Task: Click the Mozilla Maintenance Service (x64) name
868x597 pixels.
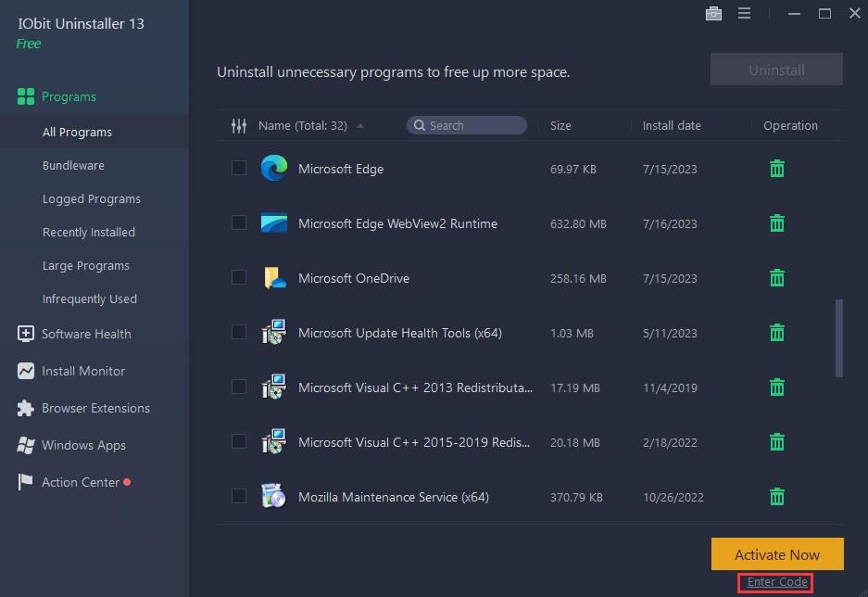Action: click(394, 497)
